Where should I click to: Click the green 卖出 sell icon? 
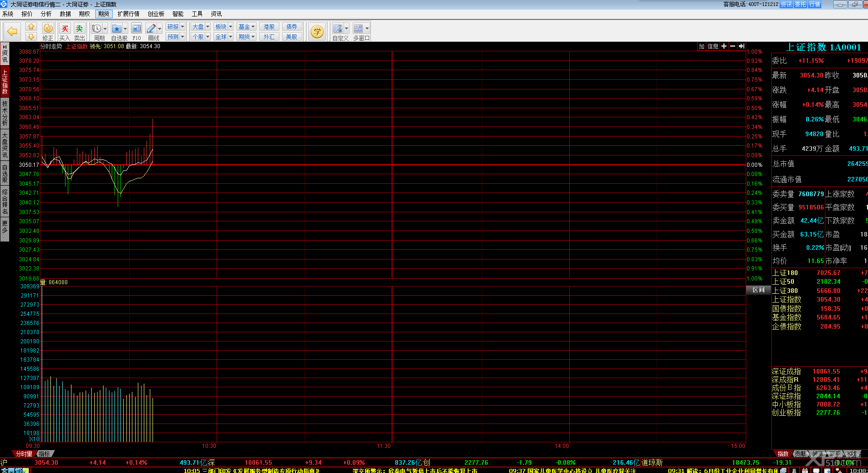[x=79, y=28]
